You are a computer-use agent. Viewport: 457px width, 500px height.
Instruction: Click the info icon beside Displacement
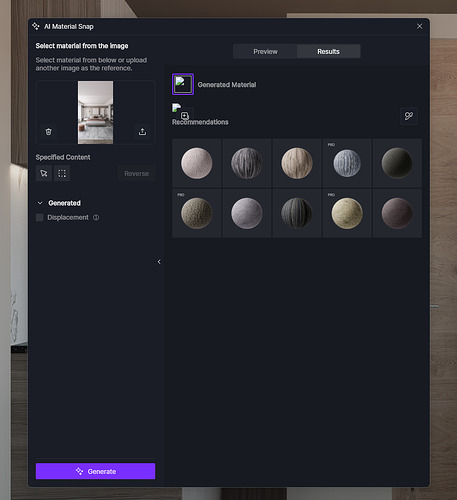[96, 218]
